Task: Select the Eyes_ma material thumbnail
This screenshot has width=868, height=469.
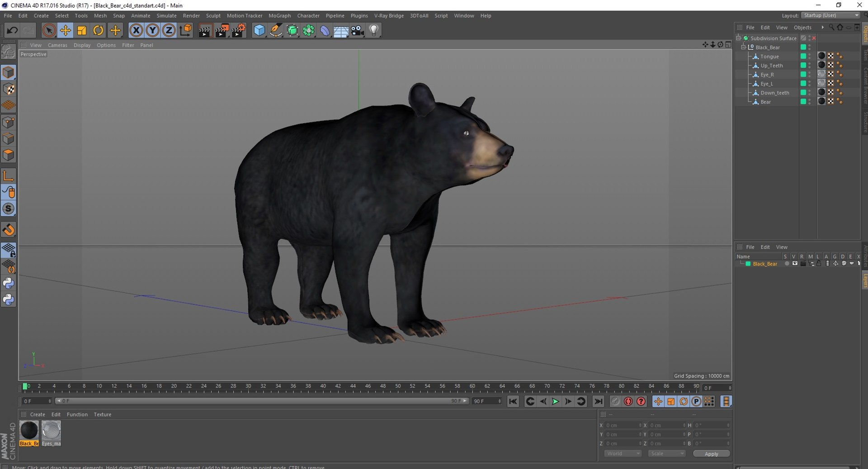Action: tap(51, 433)
